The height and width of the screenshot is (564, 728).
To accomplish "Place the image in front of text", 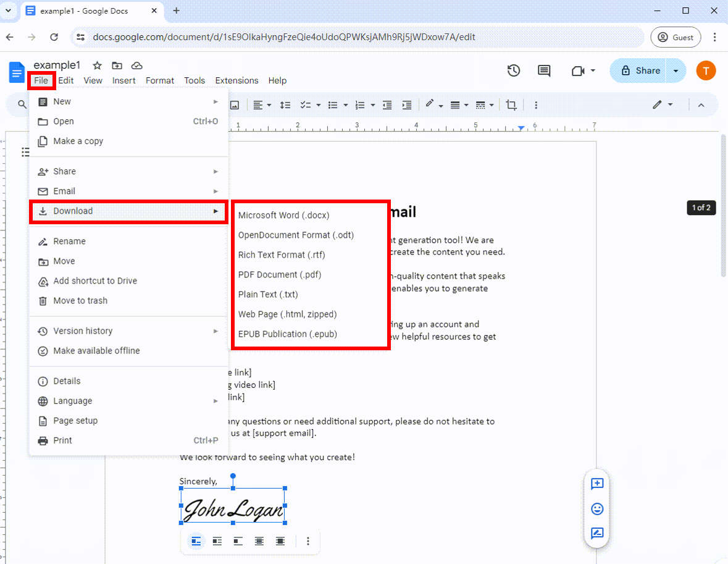I will 280,541.
